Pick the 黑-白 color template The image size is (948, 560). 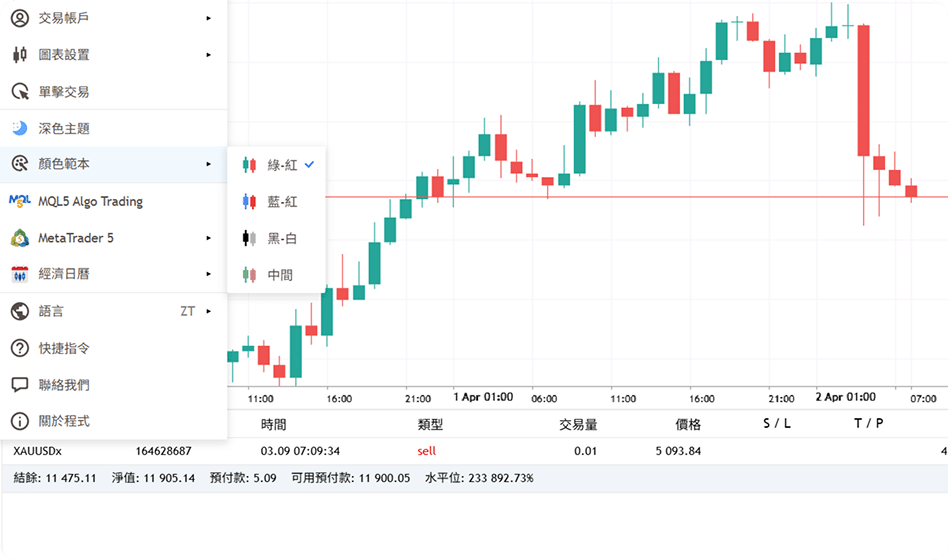(x=282, y=238)
